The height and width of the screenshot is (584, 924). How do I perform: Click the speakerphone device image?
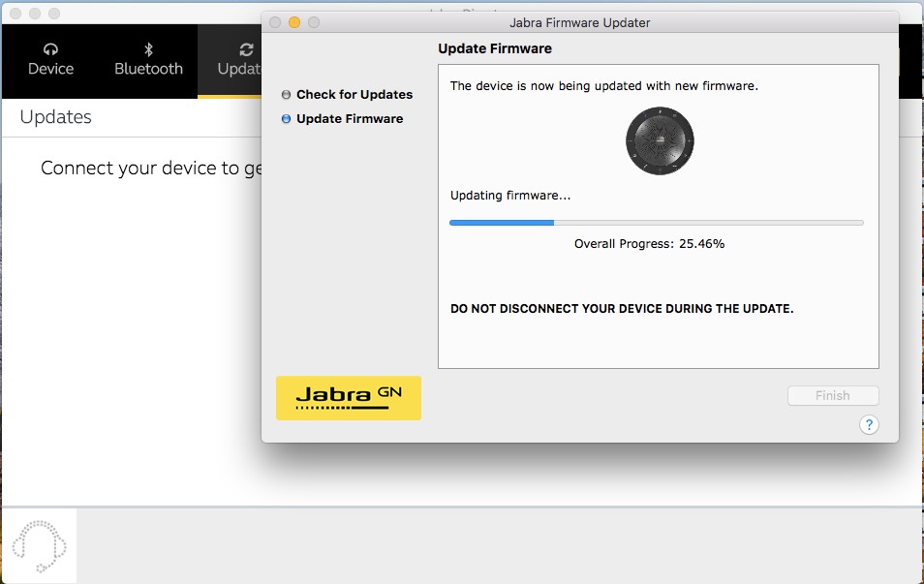coord(660,140)
